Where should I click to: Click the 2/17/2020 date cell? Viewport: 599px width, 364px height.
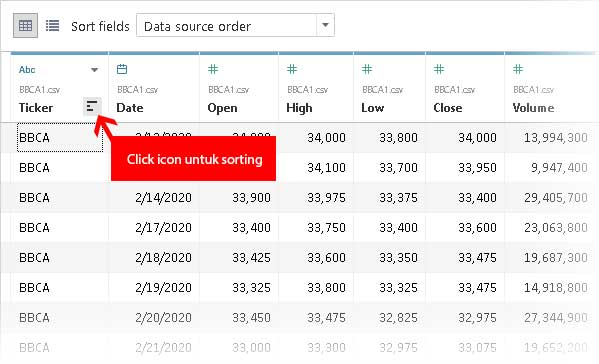pyautogui.click(x=163, y=228)
